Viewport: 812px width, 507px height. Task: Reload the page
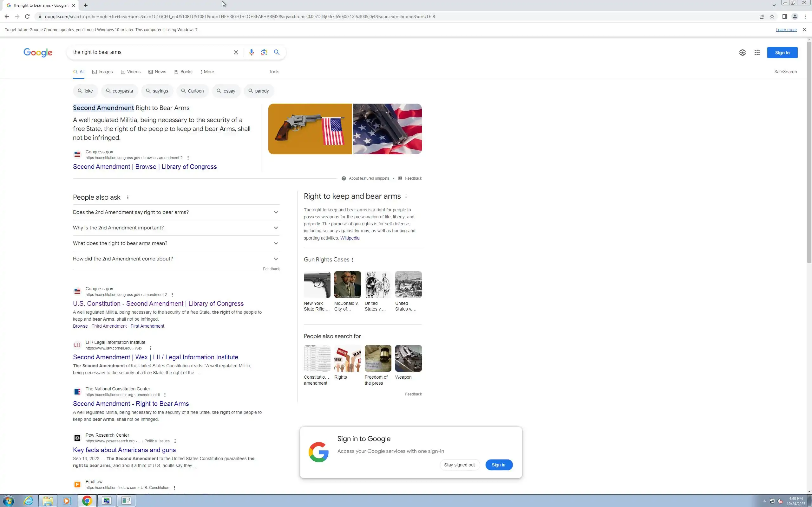coord(27,16)
